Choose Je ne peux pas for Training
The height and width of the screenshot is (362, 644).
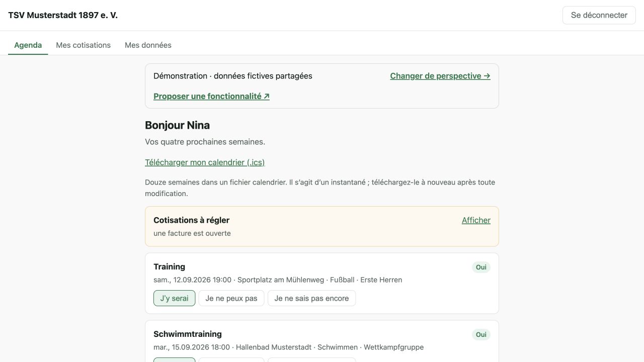point(231,298)
